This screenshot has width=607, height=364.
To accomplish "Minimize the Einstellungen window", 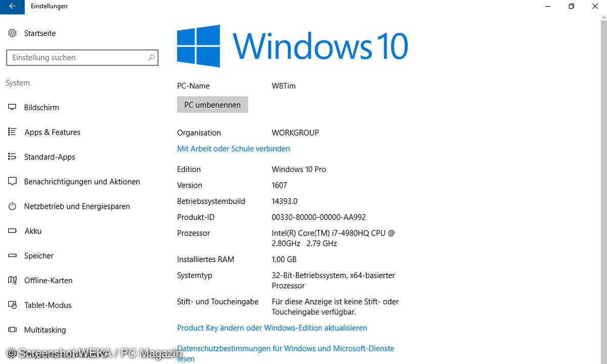I will coord(548,6).
